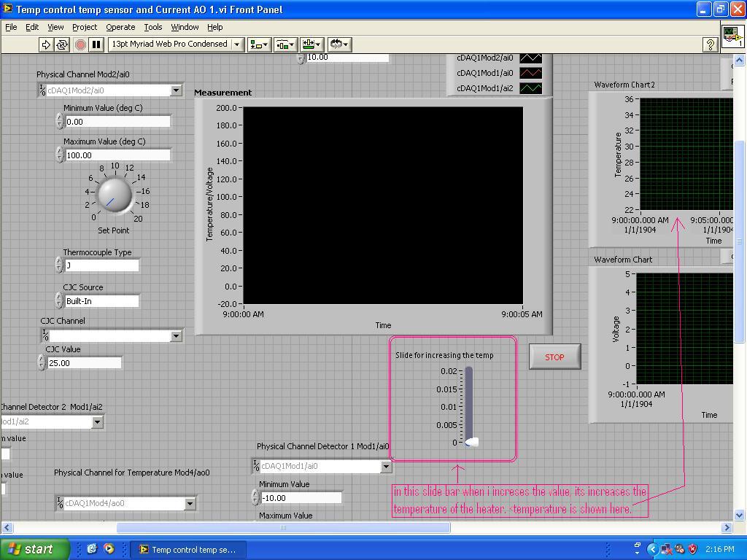
Task: Click the Thermocouple Type ring stepper
Action: (x=59, y=265)
